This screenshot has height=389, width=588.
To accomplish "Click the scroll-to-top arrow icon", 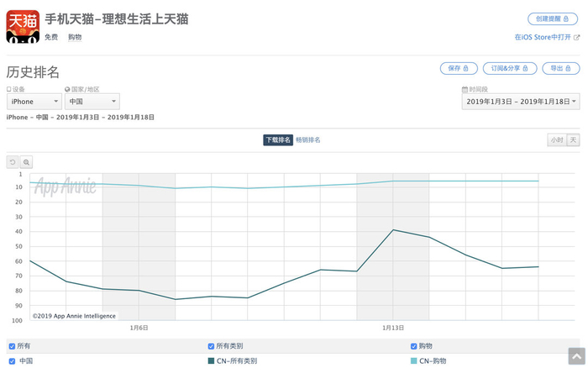I will (576, 356).
